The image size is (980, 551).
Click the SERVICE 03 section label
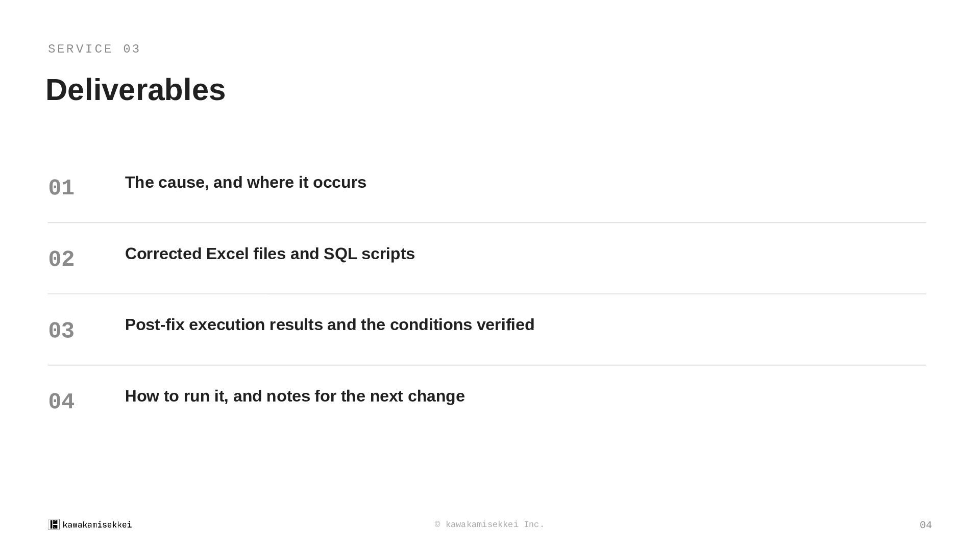pos(94,49)
